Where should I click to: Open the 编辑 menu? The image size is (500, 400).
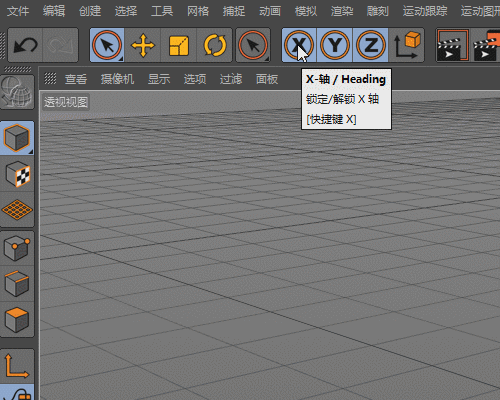(x=54, y=11)
